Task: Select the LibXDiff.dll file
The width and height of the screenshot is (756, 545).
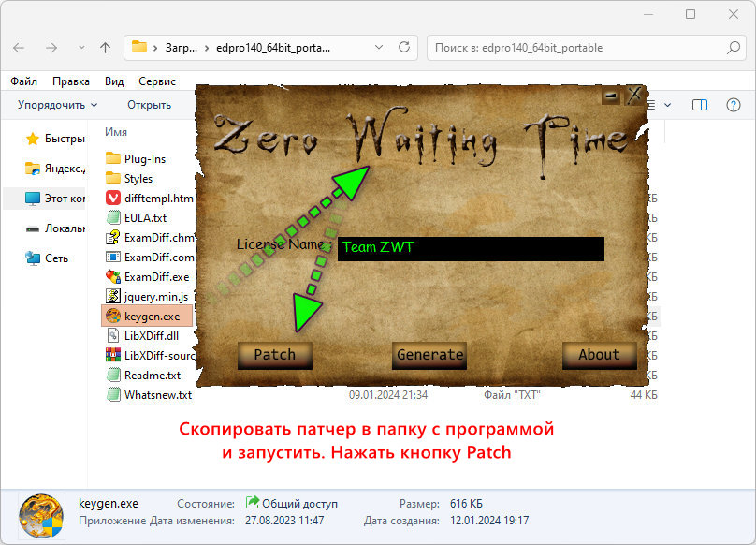Action: [142, 336]
